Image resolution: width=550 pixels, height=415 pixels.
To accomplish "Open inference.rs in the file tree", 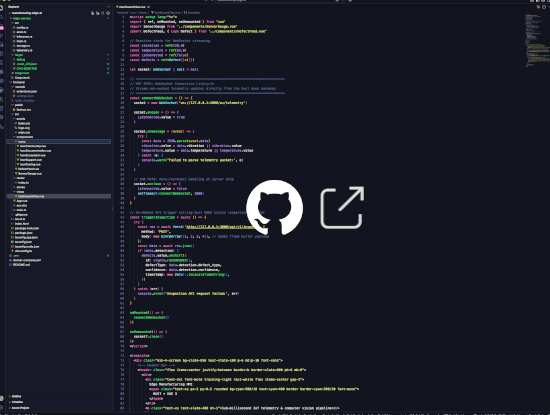I will click(24, 36).
